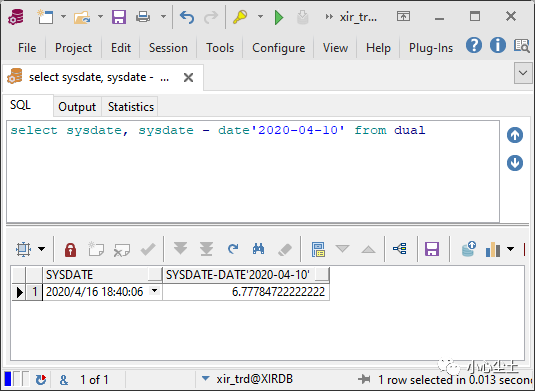Viewport: 535px width, 391px height.
Task: Open the bar chart icon
Action: point(493,249)
